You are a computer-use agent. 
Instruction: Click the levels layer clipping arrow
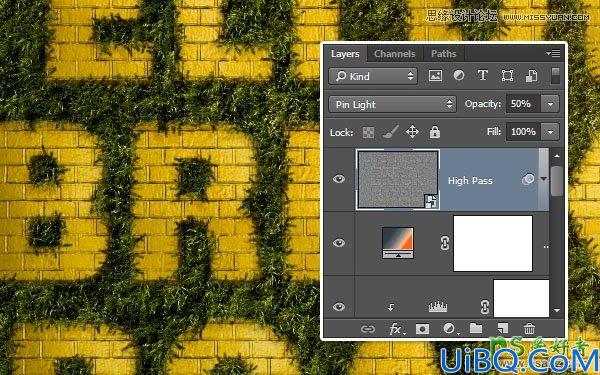[391, 307]
